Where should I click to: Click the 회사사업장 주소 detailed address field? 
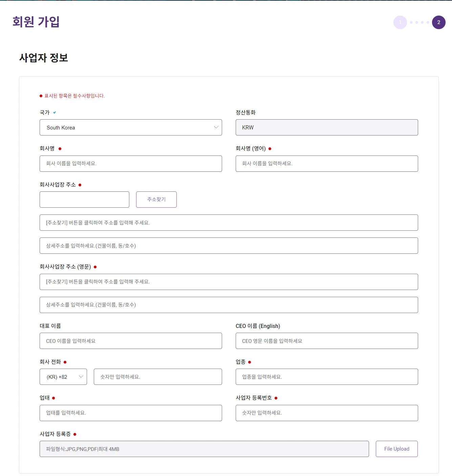pyautogui.click(x=229, y=246)
